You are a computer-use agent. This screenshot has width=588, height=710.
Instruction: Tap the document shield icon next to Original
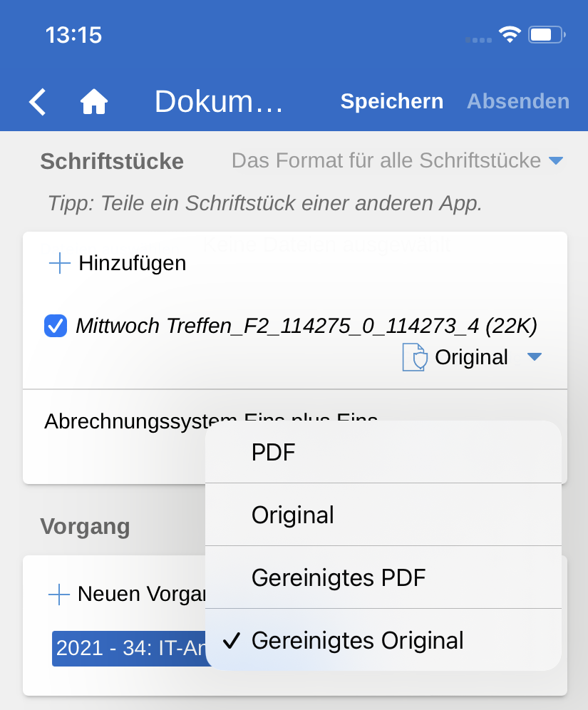(x=415, y=357)
